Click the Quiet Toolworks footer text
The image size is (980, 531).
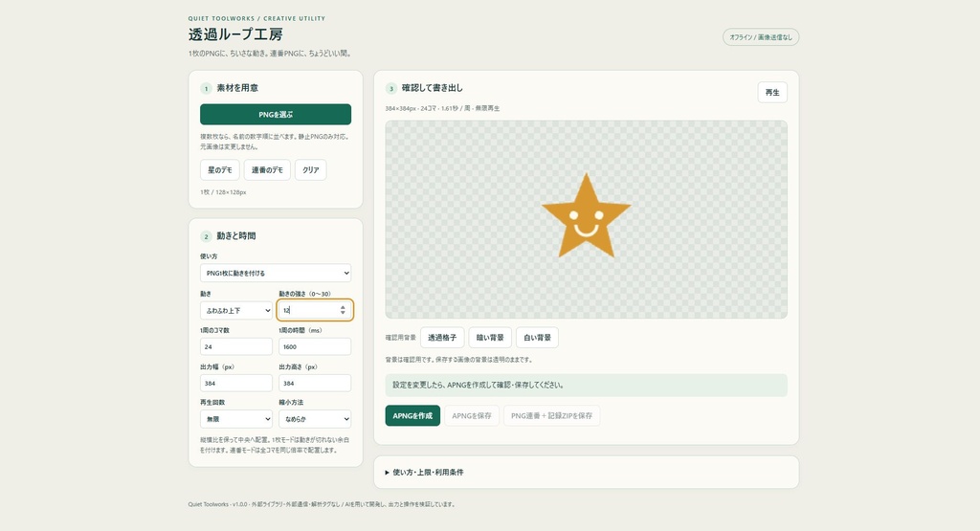(322, 504)
